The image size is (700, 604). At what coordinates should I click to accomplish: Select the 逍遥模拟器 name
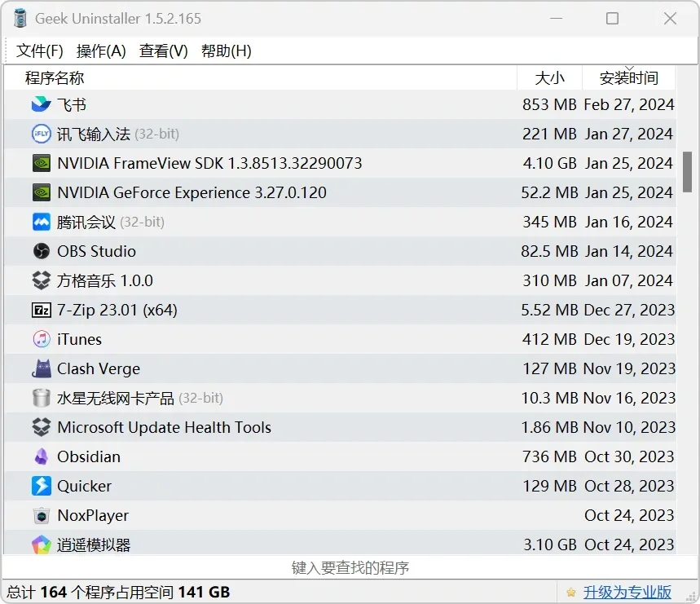(x=94, y=545)
